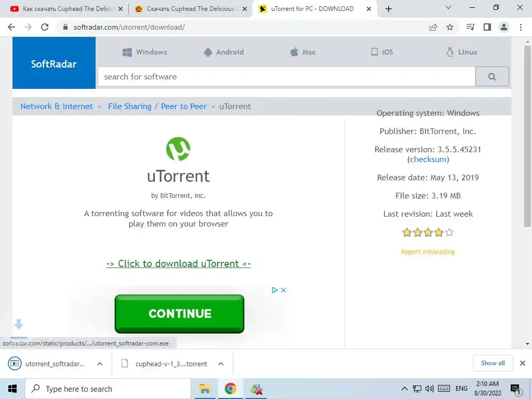Close the Скачать Cuphead tab
Viewport: 532px width, 399px height.
pos(245,9)
